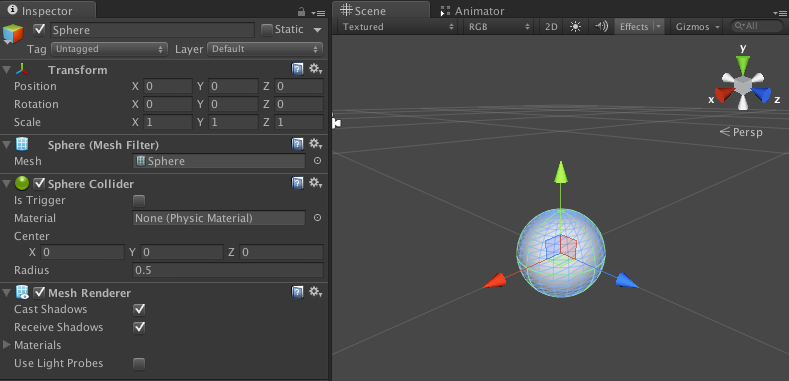Collapse the Mesh Renderer foldout
The width and height of the screenshot is (789, 381).
pos(7,292)
